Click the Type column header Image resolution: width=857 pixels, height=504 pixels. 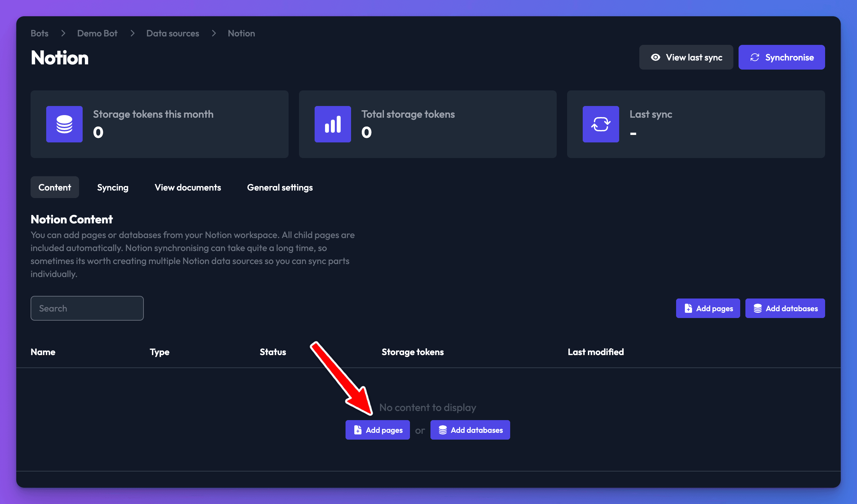pyautogui.click(x=159, y=352)
